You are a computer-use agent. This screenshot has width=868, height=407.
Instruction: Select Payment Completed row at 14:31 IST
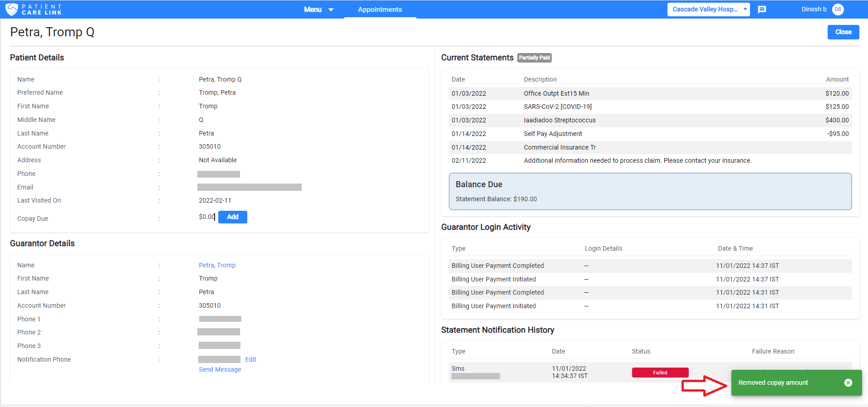(650, 292)
